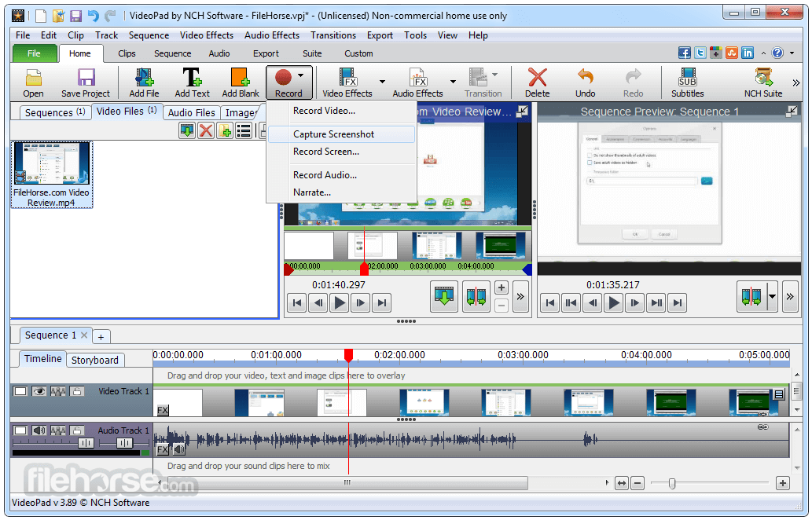
Task: Toggle Video Track 1 group people icon
Action: coord(58,391)
